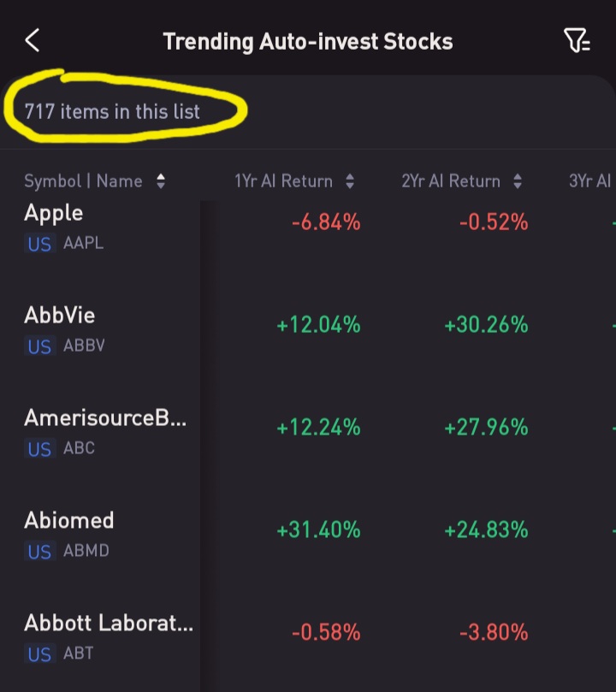616x692 pixels.
Task: Tap the AAPL ticker symbol
Action: point(83,244)
